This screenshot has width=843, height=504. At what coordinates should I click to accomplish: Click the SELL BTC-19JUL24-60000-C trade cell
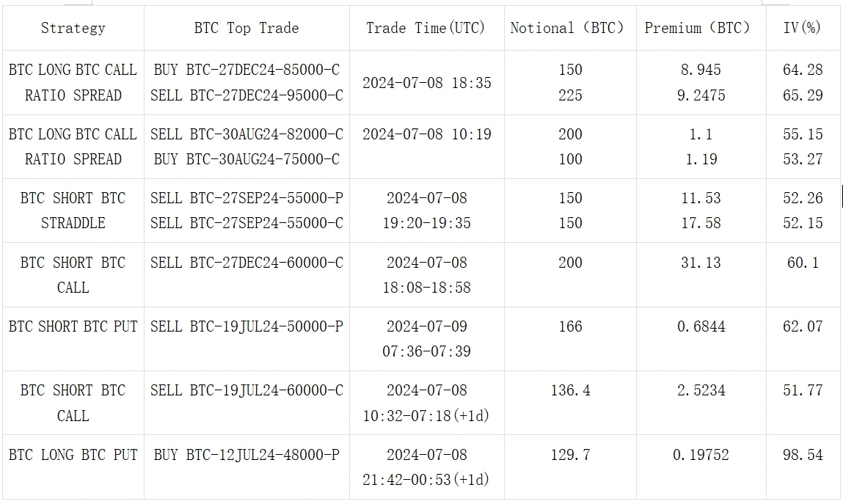click(x=247, y=390)
